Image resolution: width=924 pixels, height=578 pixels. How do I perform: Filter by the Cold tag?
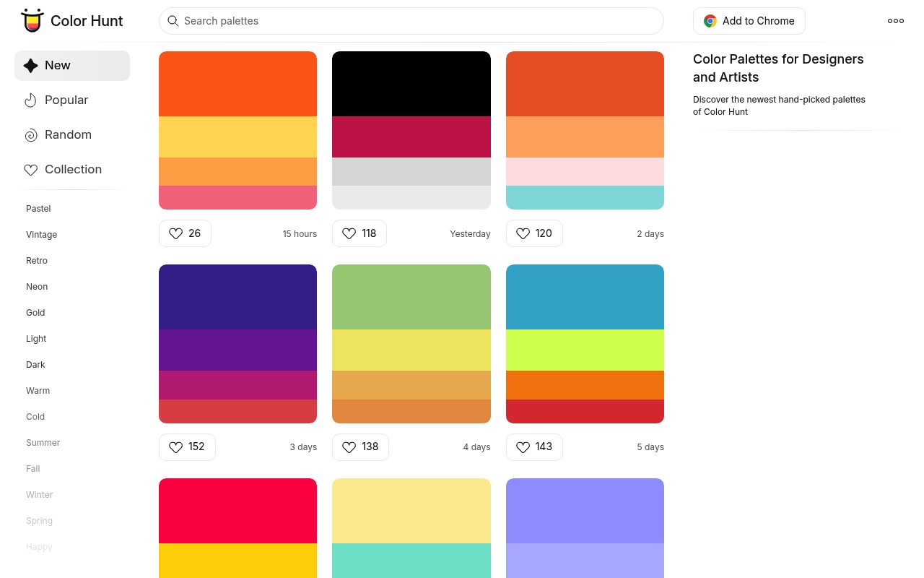pyautogui.click(x=35, y=417)
